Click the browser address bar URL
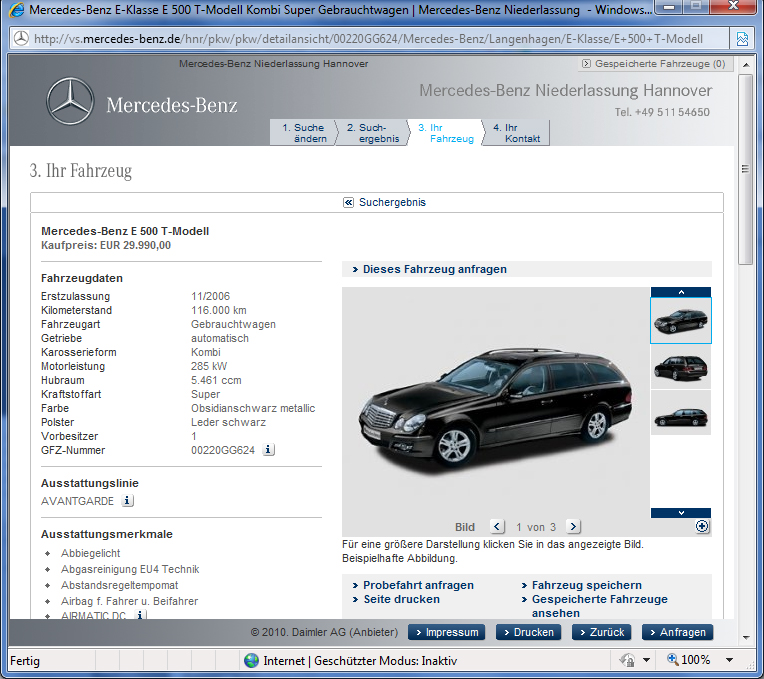Screen dimensions: 764x679 [368, 38]
